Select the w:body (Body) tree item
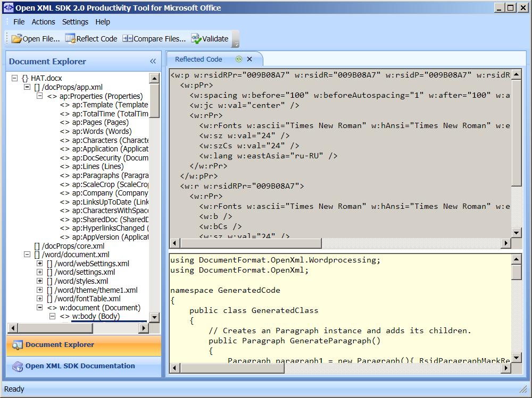This screenshot has width=532, height=398. [x=90, y=316]
